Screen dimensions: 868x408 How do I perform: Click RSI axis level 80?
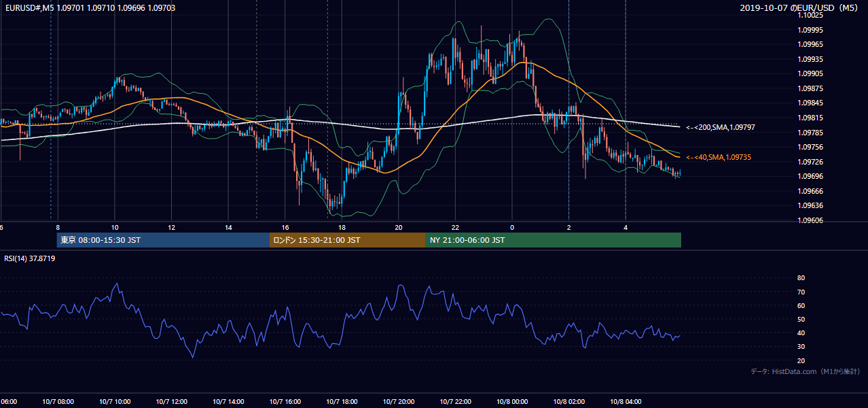click(801, 278)
